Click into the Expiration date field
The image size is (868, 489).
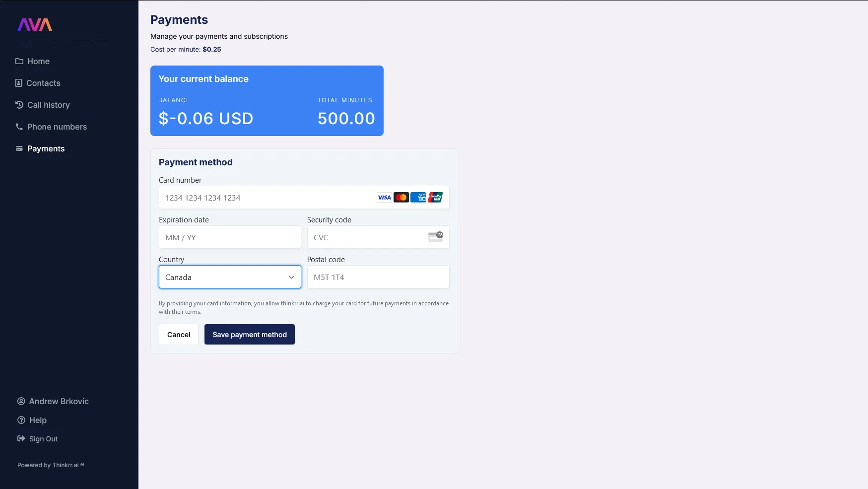coord(230,237)
